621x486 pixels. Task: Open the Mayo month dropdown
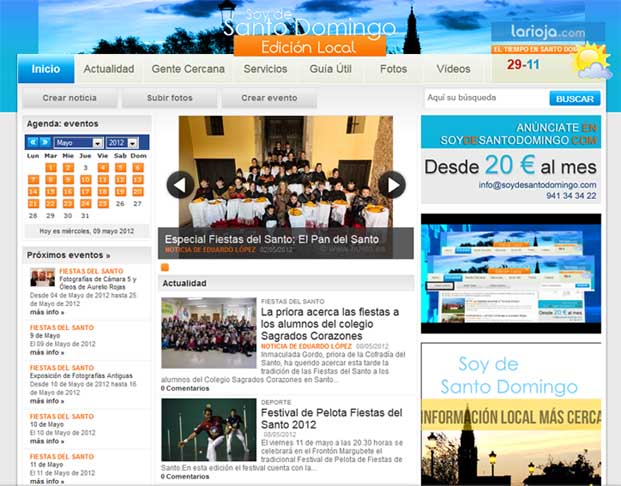click(79, 143)
